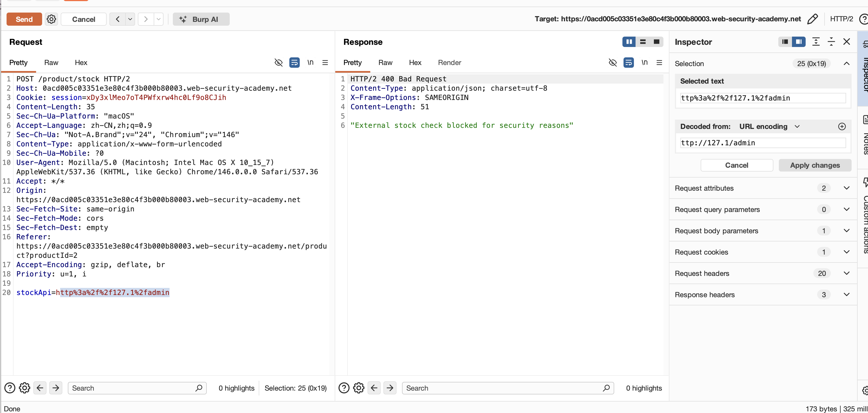Click the request Search input field
This screenshot has width=868, height=413.
[x=132, y=388]
